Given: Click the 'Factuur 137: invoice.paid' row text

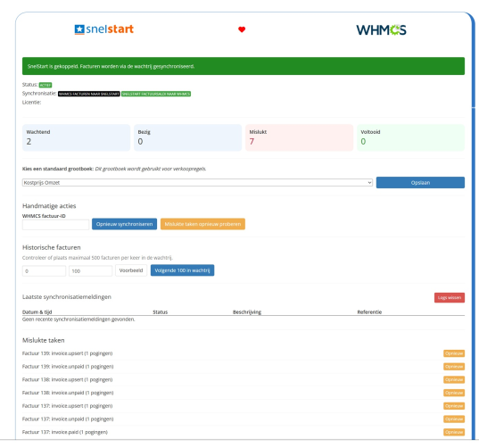Looking at the screenshot, I should [65, 433].
